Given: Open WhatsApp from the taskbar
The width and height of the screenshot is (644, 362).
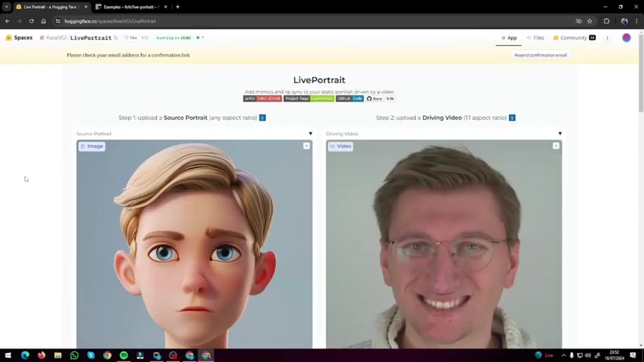Looking at the screenshot, I should [x=75, y=355].
